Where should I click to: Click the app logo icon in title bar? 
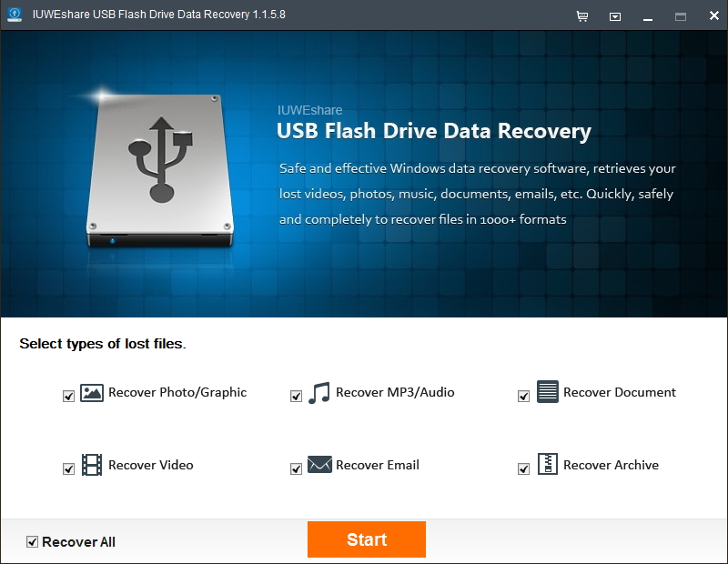tap(15, 14)
